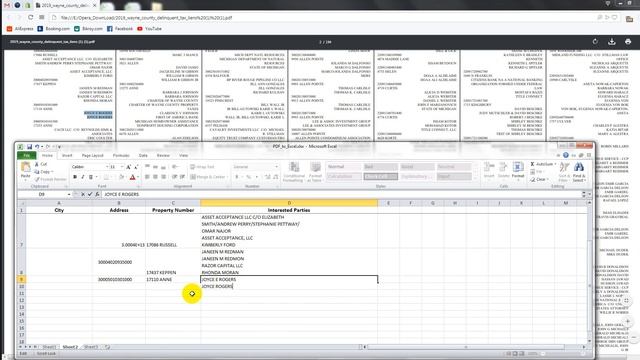Click the Interested Parties header cell
Viewport: 640px width, 360px height.
pyautogui.click(x=289, y=210)
